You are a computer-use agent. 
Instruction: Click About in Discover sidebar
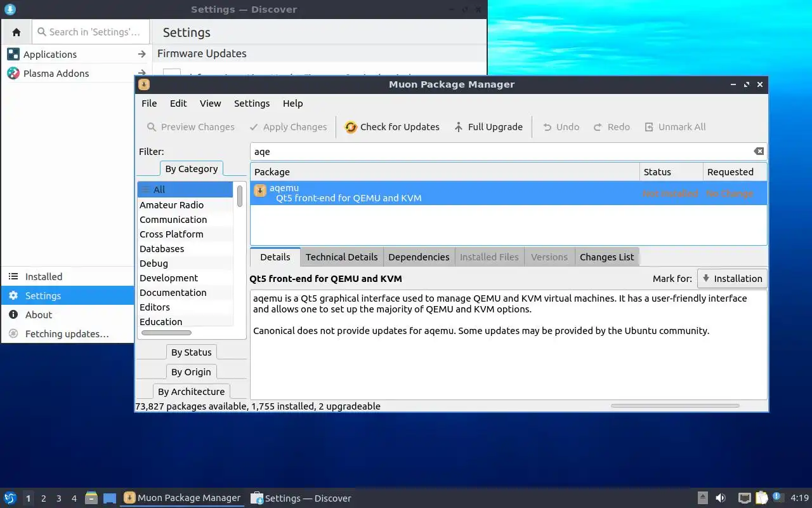[x=68, y=315]
